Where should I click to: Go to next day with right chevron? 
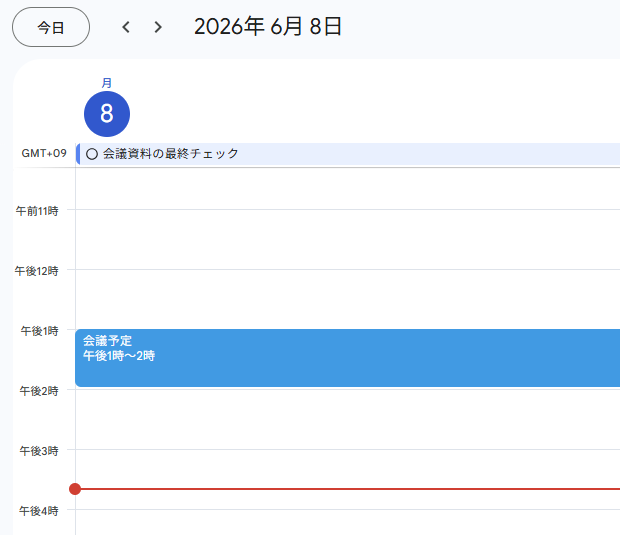coord(158,27)
